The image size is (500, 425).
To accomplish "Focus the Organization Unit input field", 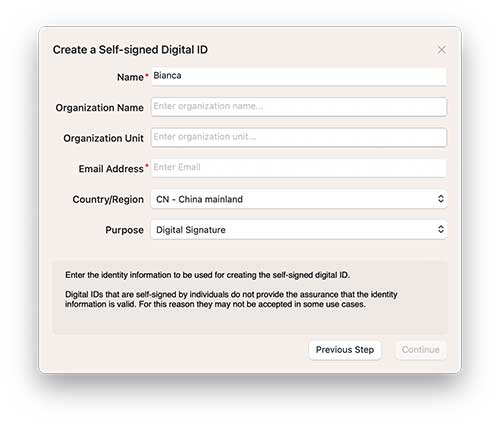I will tap(299, 137).
